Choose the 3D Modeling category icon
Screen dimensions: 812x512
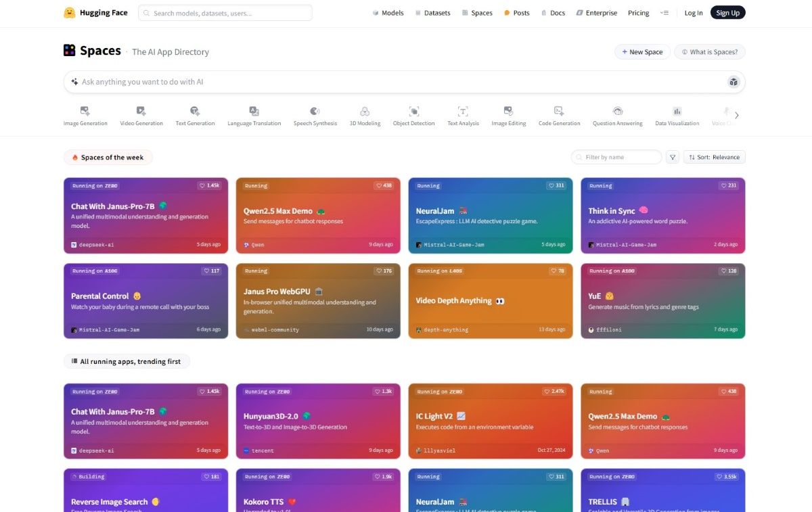click(x=365, y=111)
